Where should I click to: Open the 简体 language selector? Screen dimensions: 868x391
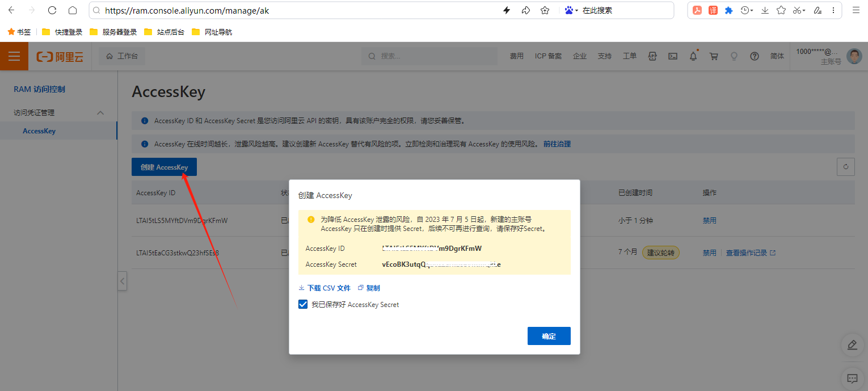(x=777, y=56)
